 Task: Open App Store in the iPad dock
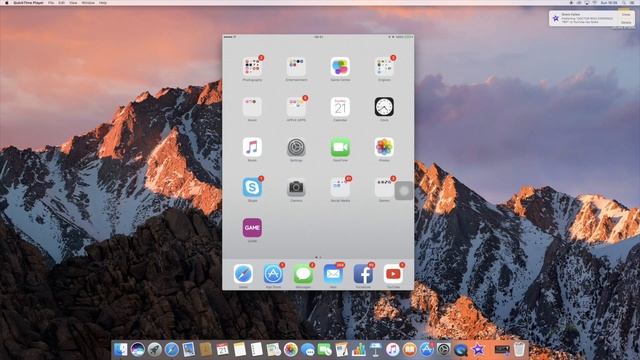pyautogui.click(x=273, y=274)
